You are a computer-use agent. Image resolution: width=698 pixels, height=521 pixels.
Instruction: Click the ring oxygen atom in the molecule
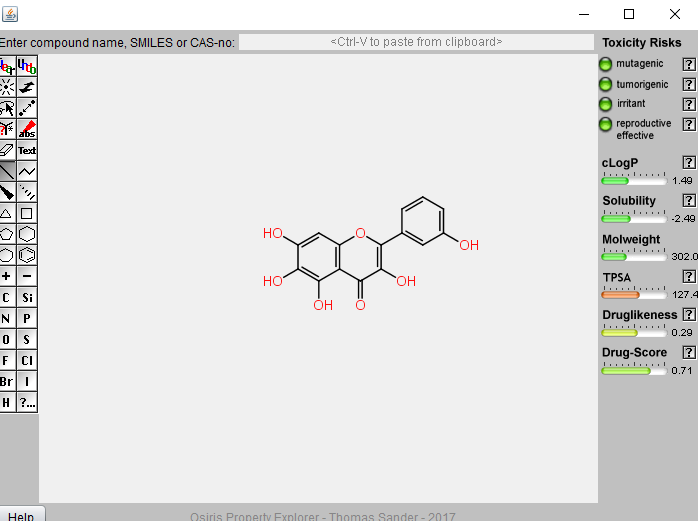point(361,233)
